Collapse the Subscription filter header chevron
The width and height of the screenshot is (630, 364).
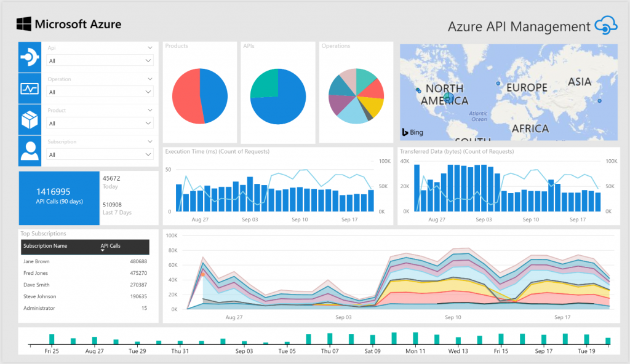150,141
